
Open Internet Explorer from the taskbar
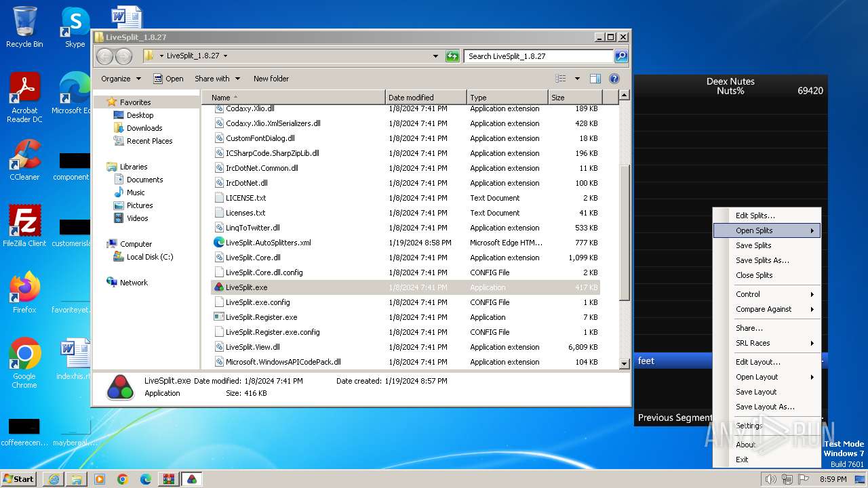(x=54, y=479)
